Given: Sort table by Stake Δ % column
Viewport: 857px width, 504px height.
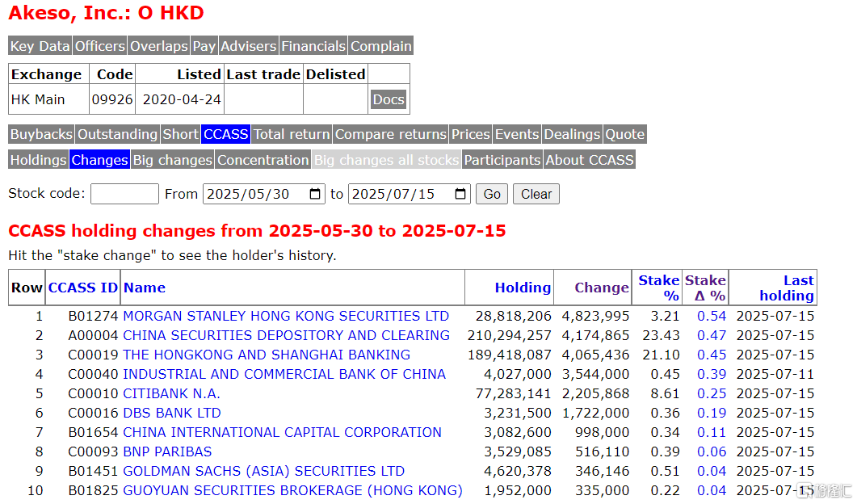Looking at the screenshot, I should [x=706, y=288].
